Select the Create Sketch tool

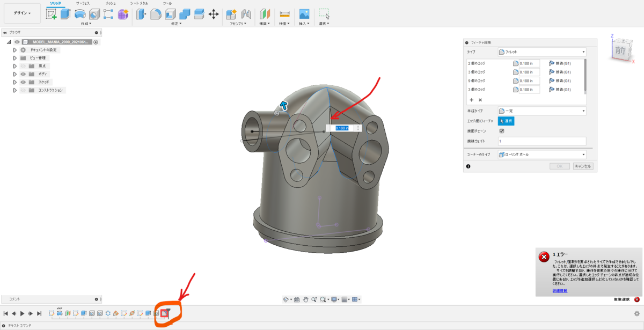tap(51, 14)
